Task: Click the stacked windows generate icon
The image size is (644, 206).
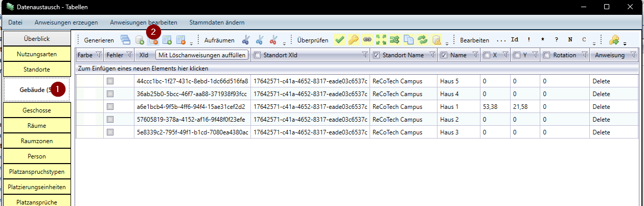Action: (x=125, y=40)
